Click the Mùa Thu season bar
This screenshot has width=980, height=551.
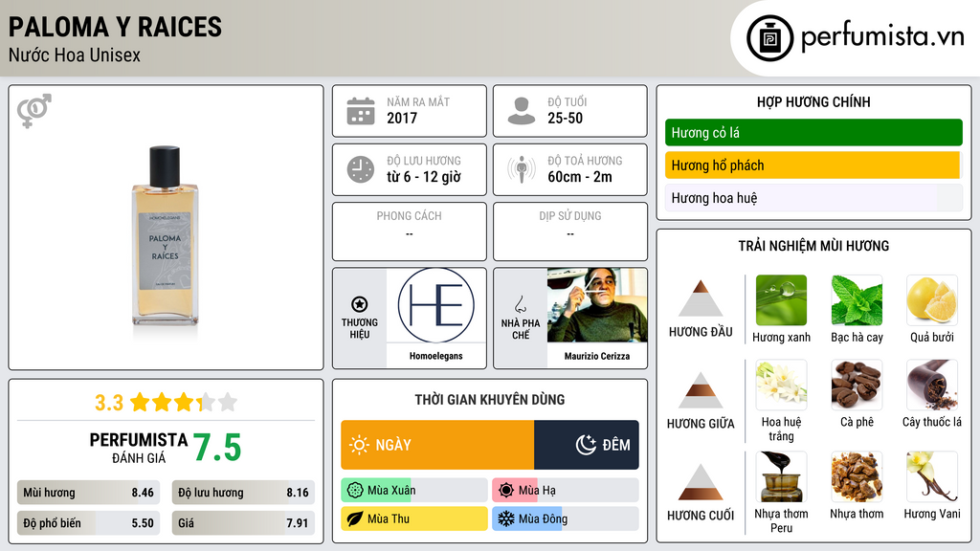414,518
